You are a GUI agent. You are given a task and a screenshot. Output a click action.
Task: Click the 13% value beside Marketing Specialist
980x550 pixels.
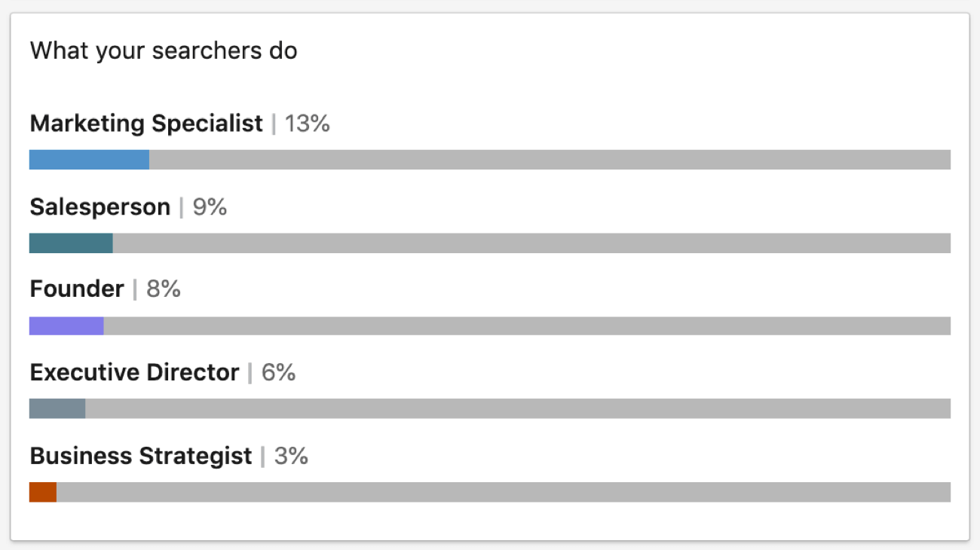coord(307,123)
